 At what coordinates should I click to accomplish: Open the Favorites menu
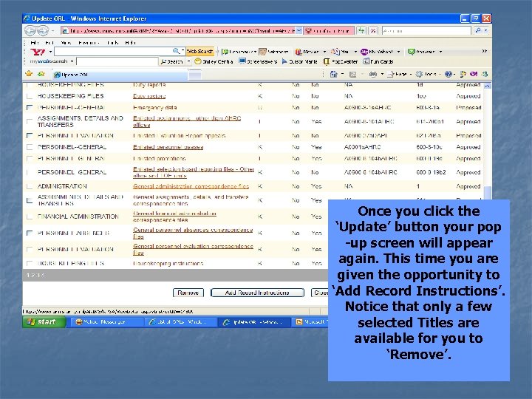pyautogui.click(x=89, y=42)
